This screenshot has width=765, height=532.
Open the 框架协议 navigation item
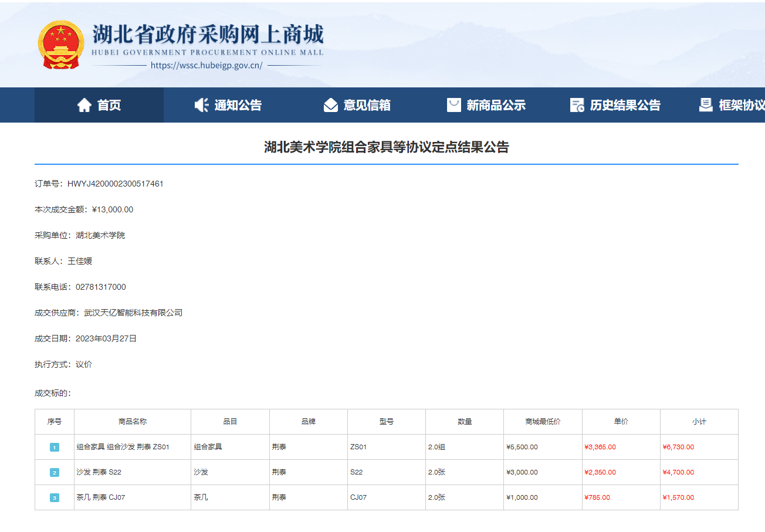point(732,105)
